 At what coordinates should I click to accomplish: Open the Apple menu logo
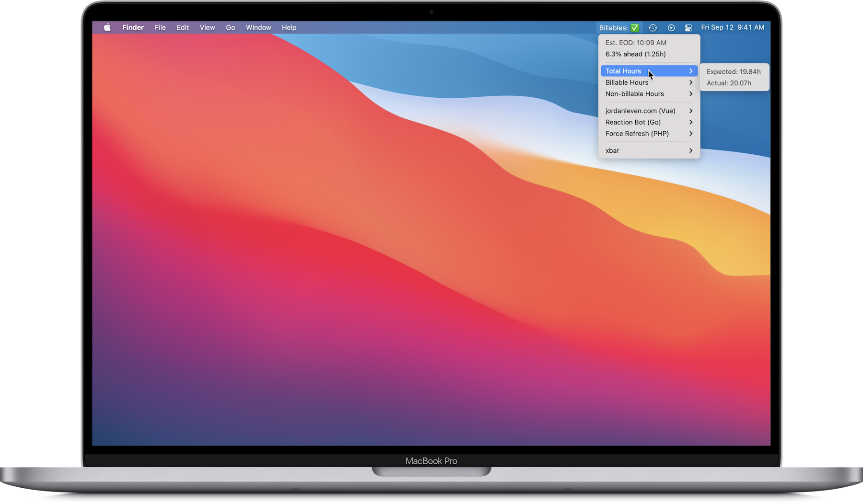click(107, 28)
